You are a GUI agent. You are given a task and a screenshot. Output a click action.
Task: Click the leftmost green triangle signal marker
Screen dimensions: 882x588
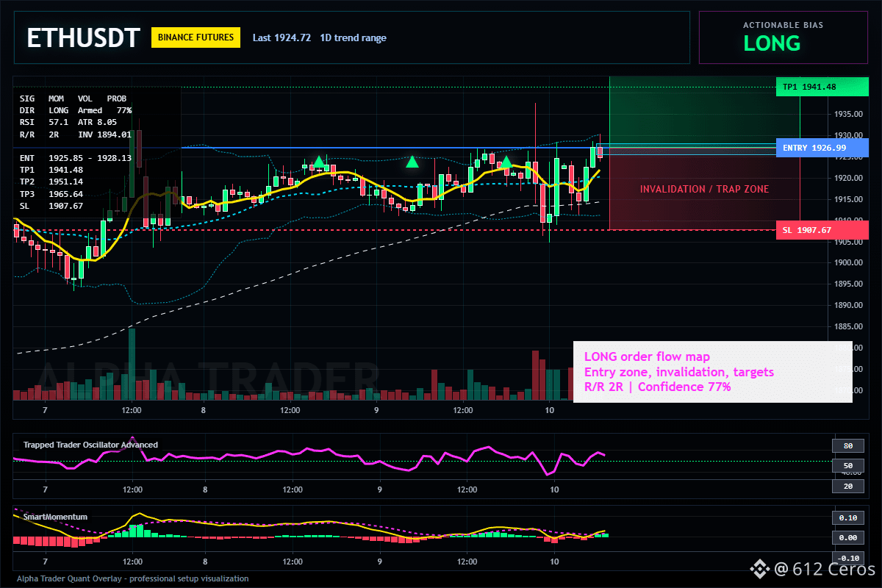(319, 161)
